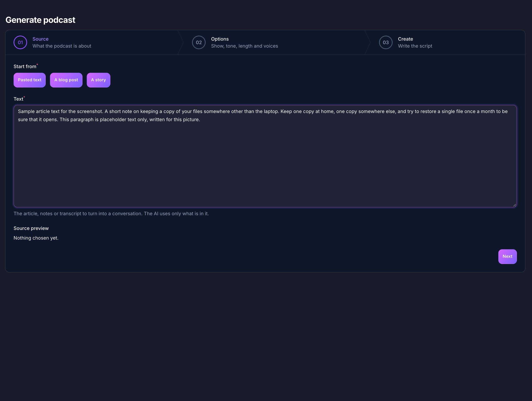Screen dimensions: 532x401
Task: Select the Pasted text source option
Action: pos(29,80)
